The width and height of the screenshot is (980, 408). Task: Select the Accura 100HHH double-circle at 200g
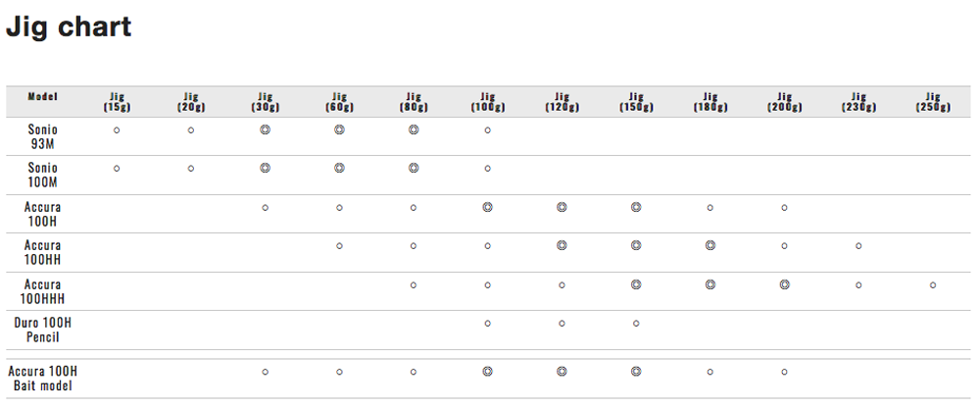784,284
